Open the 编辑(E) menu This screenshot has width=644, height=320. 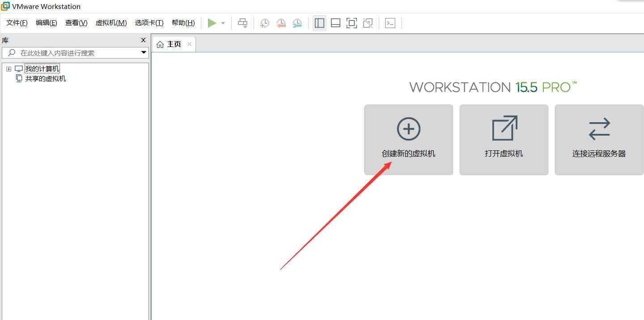[47, 23]
